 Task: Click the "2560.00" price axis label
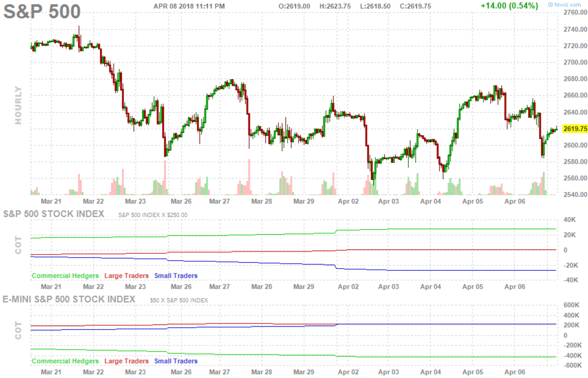pyautogui.click(x=576, y=179)
